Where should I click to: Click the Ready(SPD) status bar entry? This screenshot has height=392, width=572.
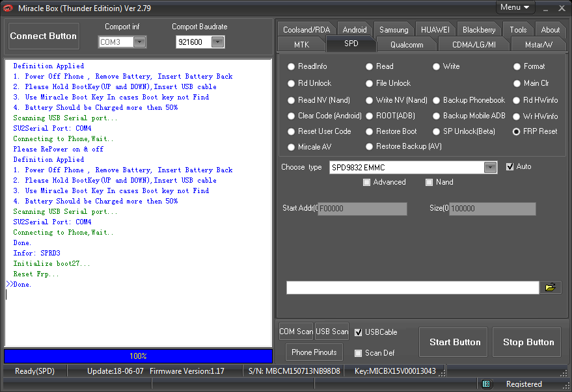34,371
